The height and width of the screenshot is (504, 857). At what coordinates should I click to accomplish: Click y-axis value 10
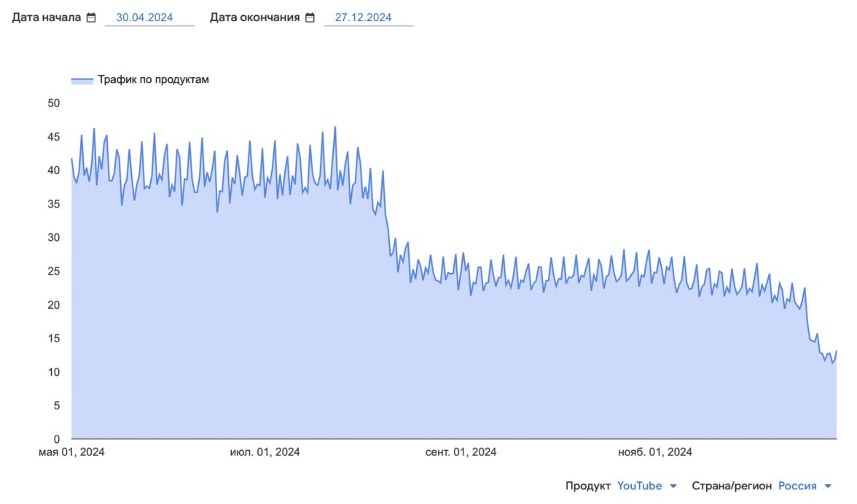pyautogui.click(x=54, y=372)
